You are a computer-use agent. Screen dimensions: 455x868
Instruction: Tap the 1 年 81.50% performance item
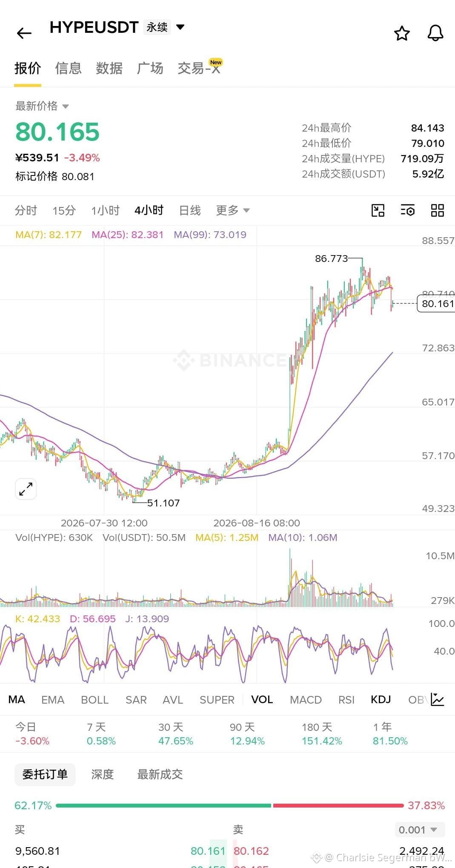tap(390, 734)
